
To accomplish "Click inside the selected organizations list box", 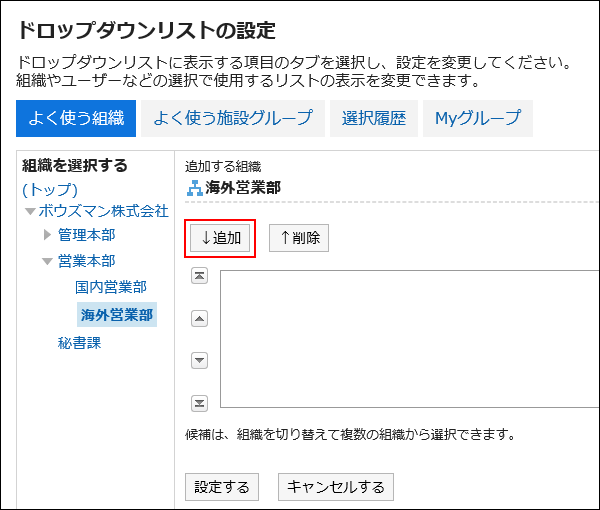I will [x=409, y=339].
